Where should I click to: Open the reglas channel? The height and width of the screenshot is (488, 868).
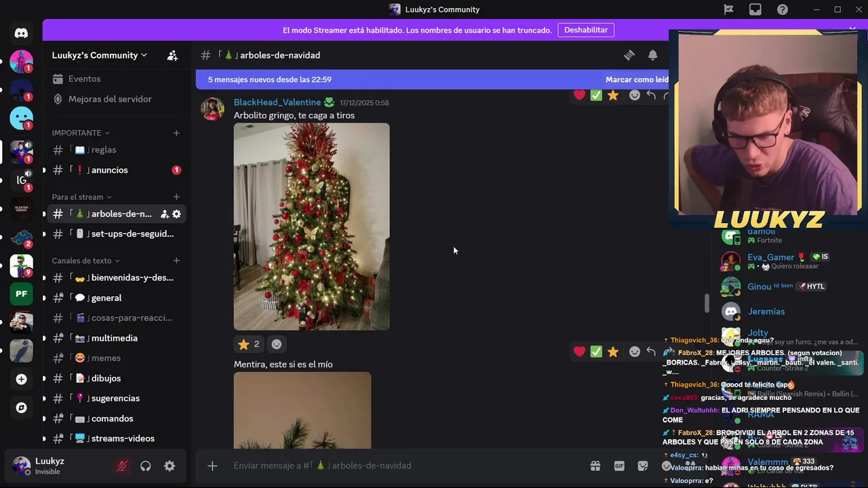click(x=116, y=150)
